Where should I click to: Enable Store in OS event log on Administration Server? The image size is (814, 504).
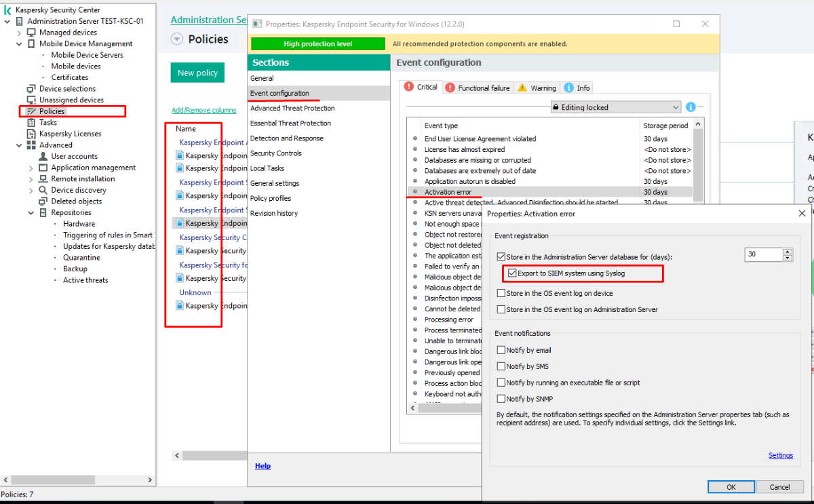pos(501,309)
